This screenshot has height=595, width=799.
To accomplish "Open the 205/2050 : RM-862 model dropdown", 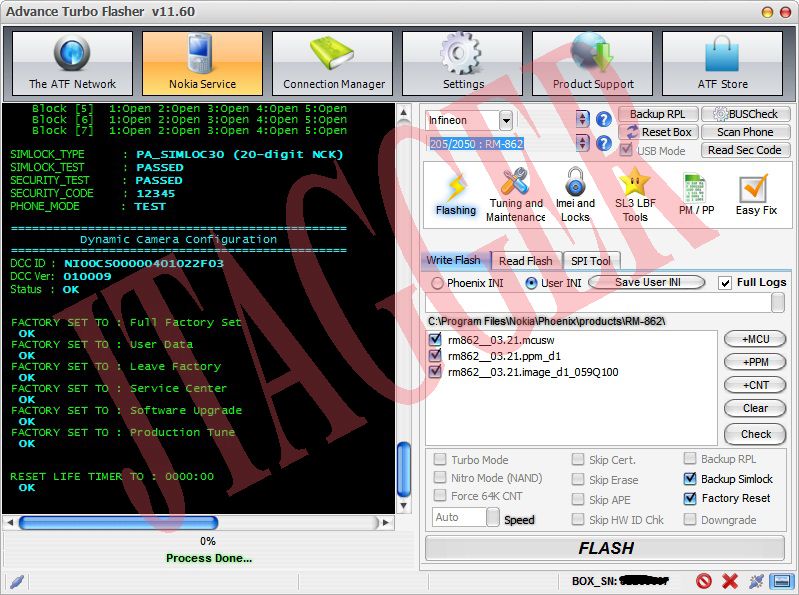I will pos(582,144).
